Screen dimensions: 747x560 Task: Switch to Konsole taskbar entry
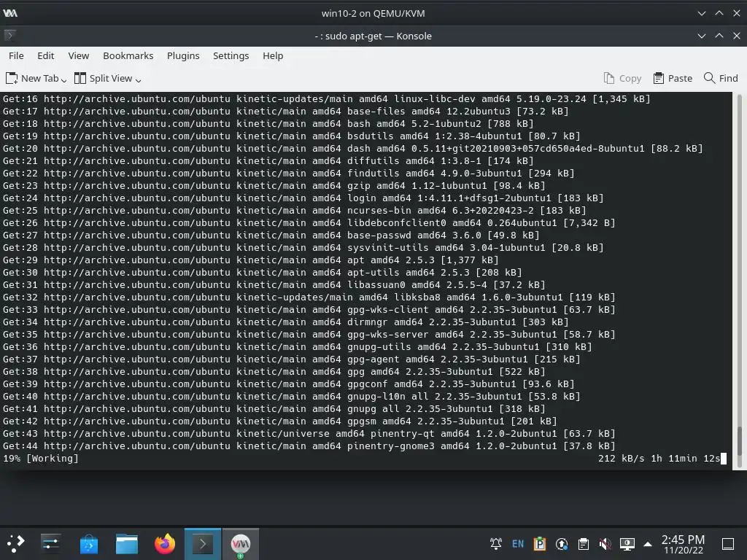(203, 543)
